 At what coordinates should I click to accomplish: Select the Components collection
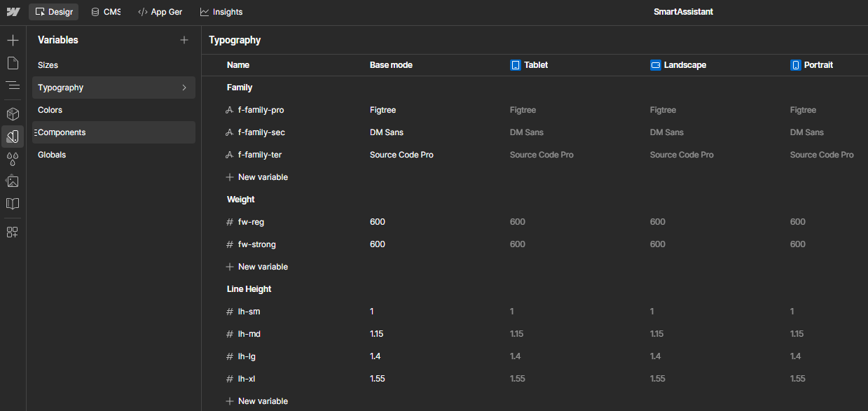click(x=113, y=132)
